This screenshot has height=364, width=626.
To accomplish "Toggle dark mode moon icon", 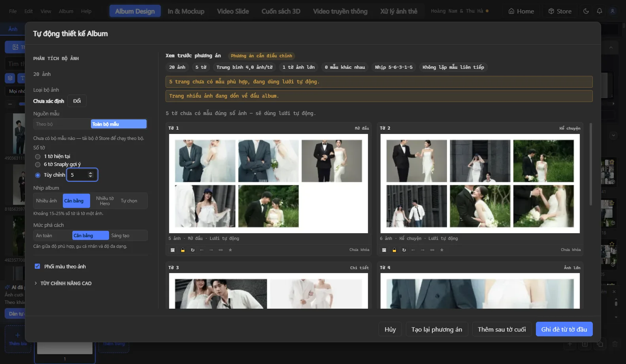I will pos(586,11).
